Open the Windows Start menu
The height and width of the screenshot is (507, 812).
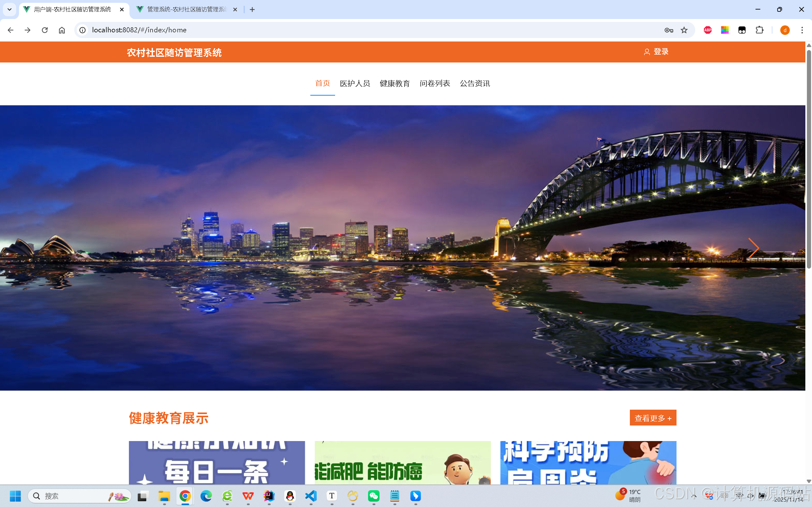(x=15, y=496)
